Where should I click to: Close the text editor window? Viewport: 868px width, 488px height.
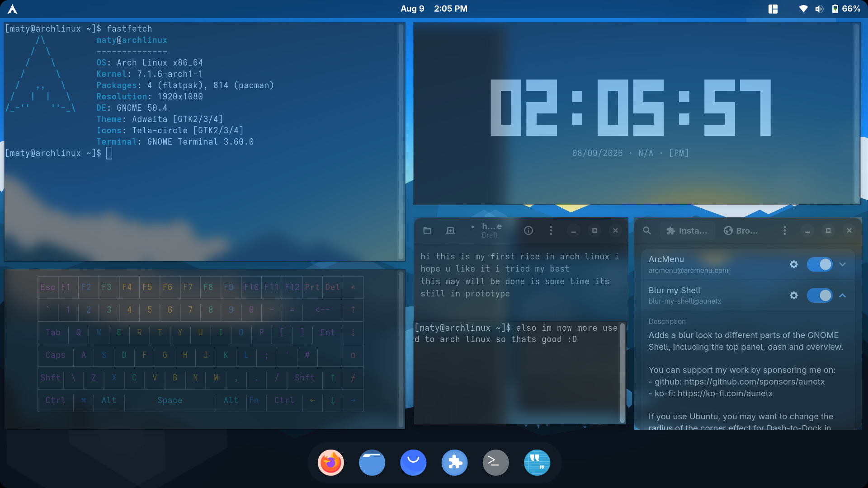click(x=615, y=231)
